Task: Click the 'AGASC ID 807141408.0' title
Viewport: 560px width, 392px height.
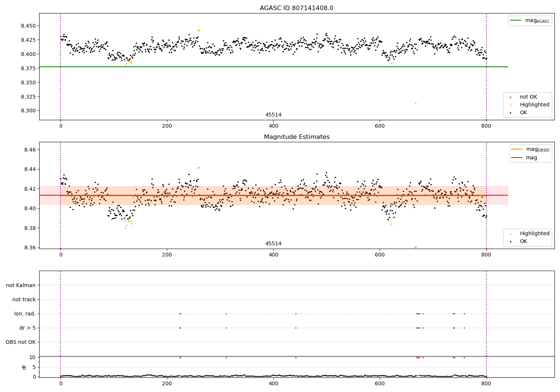Action: [296, 8]
